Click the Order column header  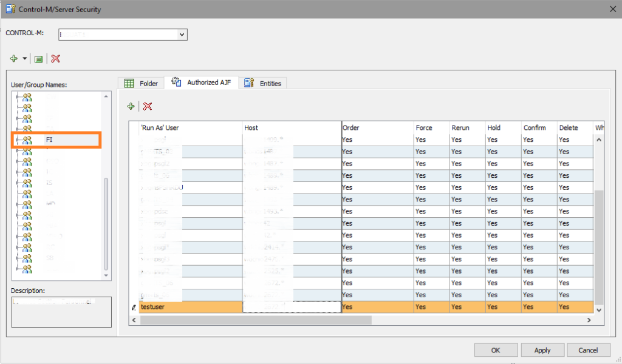[x=378, y=128]
